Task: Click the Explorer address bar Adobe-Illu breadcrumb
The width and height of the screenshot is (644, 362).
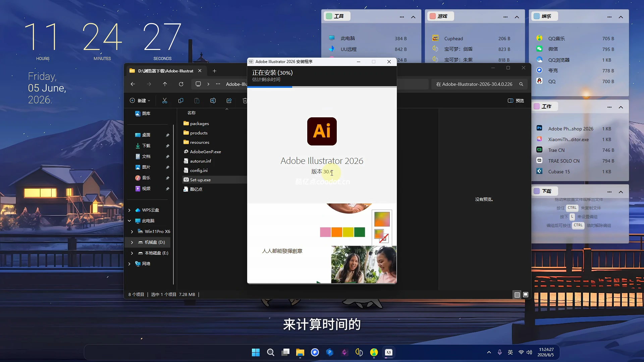Action: (236, 84)
